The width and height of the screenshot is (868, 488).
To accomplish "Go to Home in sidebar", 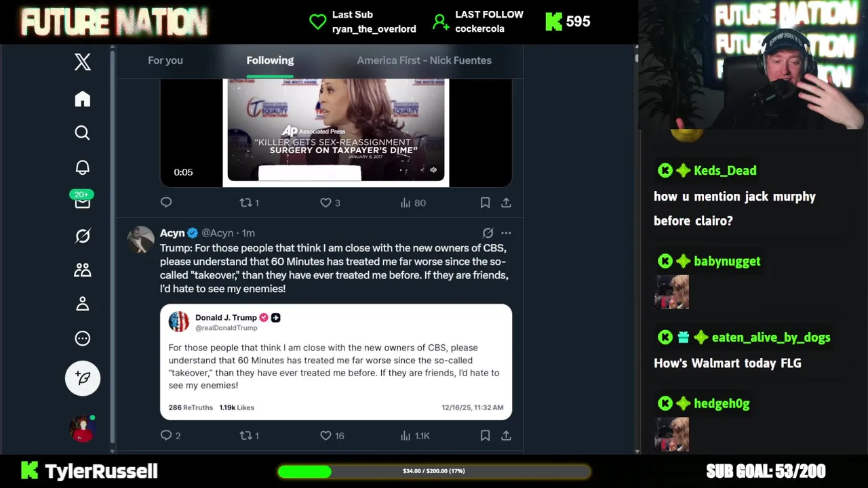I will point(82,99).
